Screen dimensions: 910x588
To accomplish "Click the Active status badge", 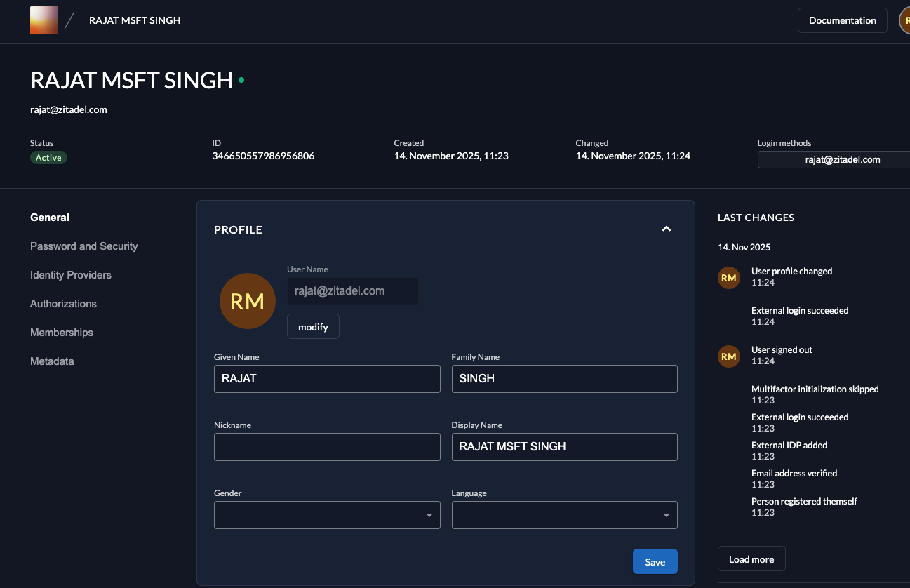I will (x=48, y=158).
